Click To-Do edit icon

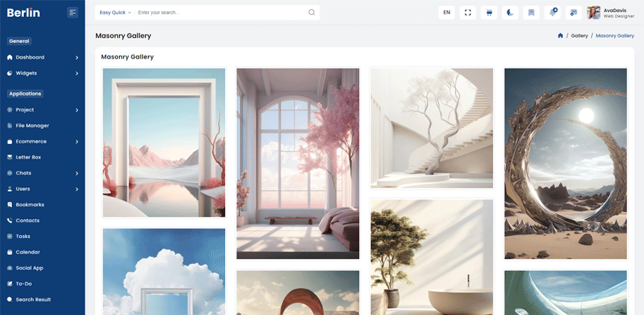click(10, 284)
